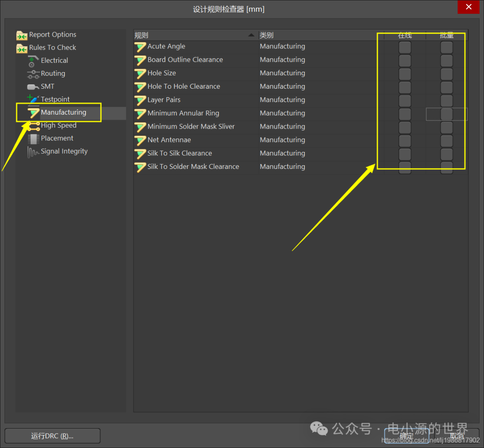Select the Testpoint rules category

click(x=55, y=99)
